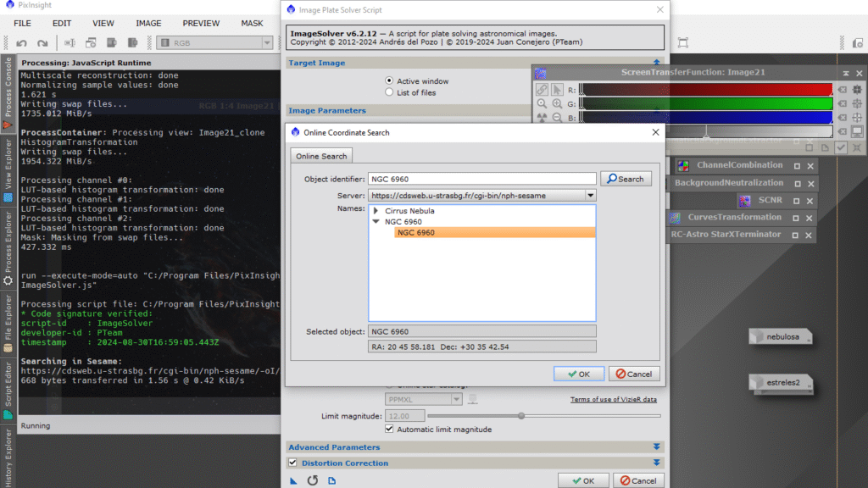Reset the red channel in STF
Image resolution: width=868 pixels, height=488 pixels.
pos(842,90)
